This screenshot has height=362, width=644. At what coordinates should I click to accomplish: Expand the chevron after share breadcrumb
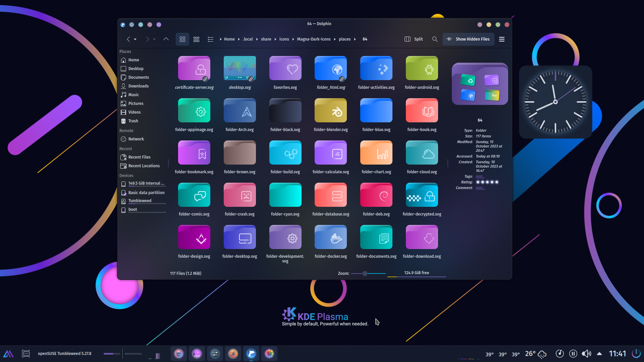coord(275,39)
